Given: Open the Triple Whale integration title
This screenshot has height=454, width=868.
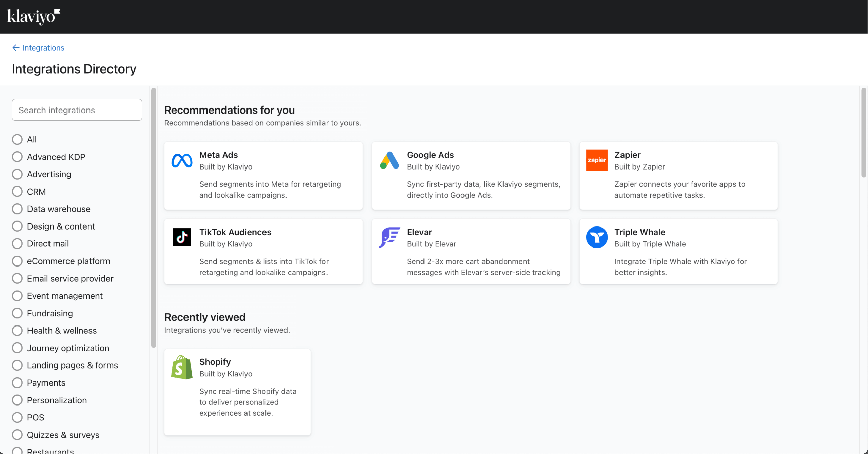Looking at the screenshot, I should tap(639, 232).
